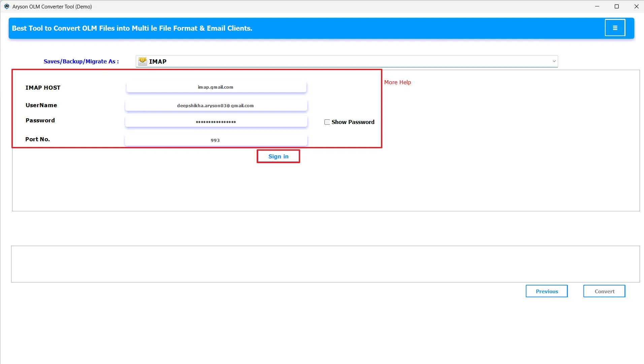Minimize the Aryson OLM Converter window

click(x=598, y=6)
